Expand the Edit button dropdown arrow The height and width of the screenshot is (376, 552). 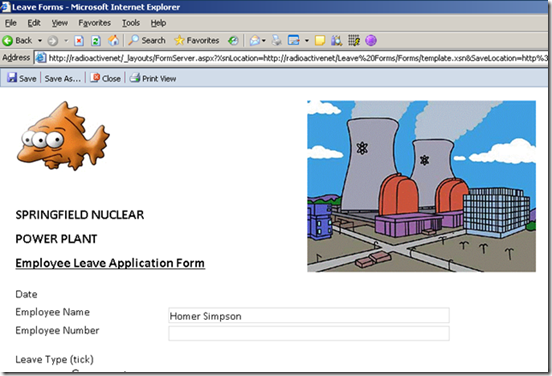(x=307, y=41)
